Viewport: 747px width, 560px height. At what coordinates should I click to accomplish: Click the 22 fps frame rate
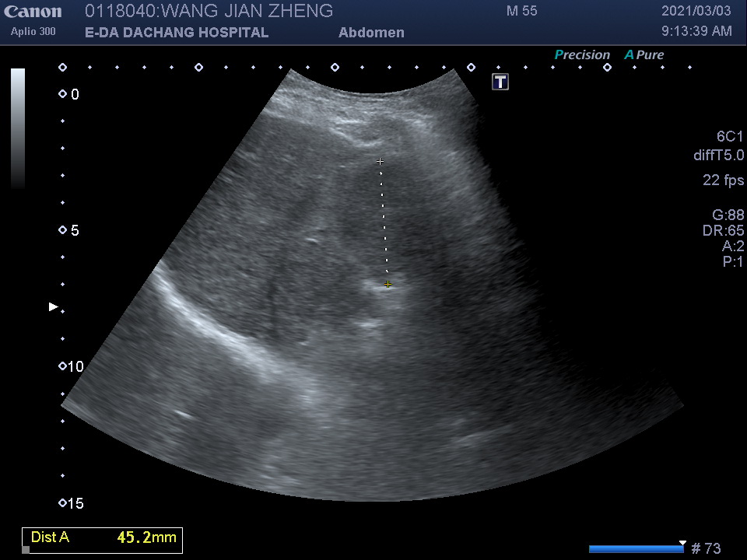[723, 180]
